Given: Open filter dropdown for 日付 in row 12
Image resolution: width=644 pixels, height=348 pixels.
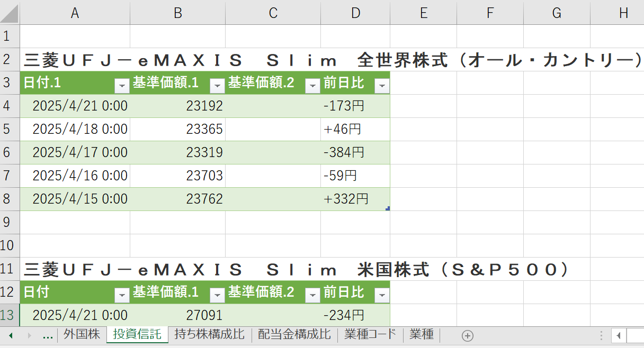Looking at the screenshot, I should pyautogui.click(x=122, y=295).
